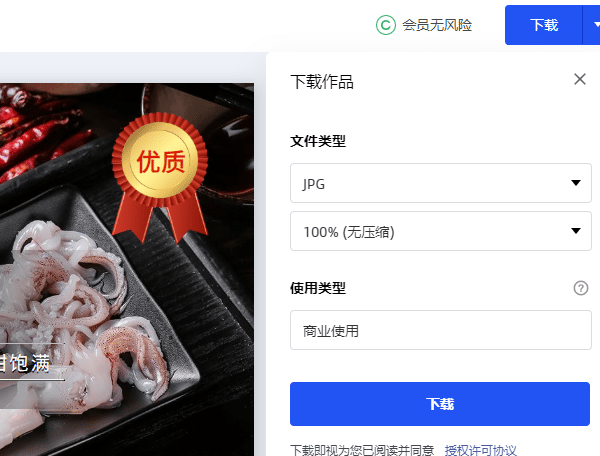Click the green copyright circle icon
Viewport: 600px width, 456px height.
(x=386, y=25)
